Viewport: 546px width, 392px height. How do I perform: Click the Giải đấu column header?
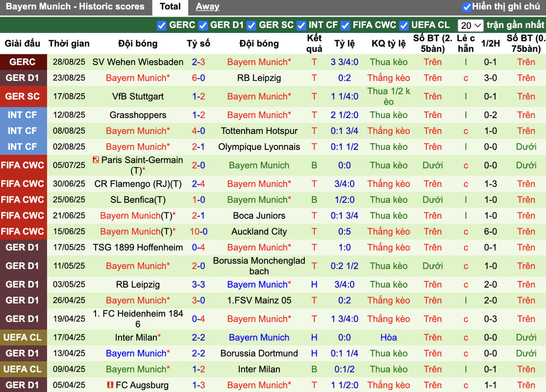[22, 44]
